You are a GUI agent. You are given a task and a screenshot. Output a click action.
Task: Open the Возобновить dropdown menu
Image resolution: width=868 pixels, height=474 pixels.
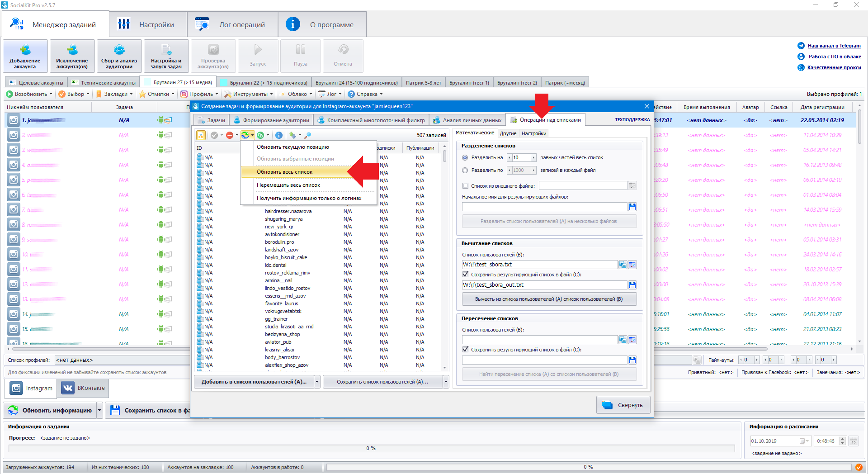point(29,94)
